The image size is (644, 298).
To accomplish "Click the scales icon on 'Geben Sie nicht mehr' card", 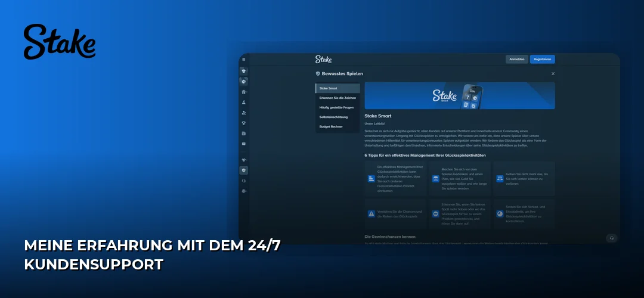I will [500, 179].
